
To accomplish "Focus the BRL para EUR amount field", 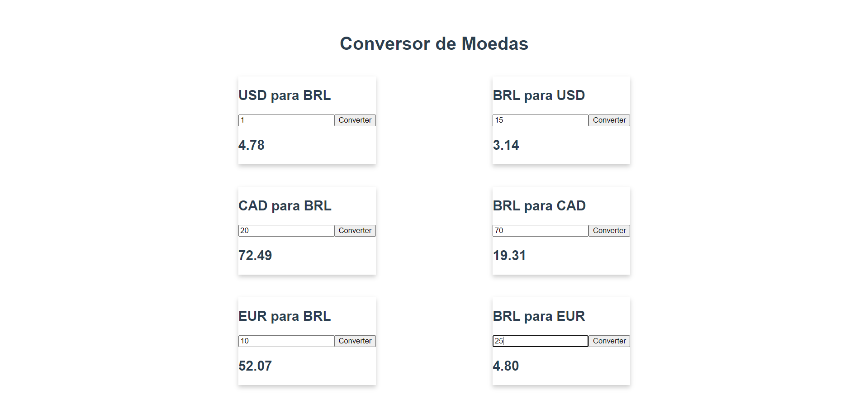I will (x=541, y=341).
